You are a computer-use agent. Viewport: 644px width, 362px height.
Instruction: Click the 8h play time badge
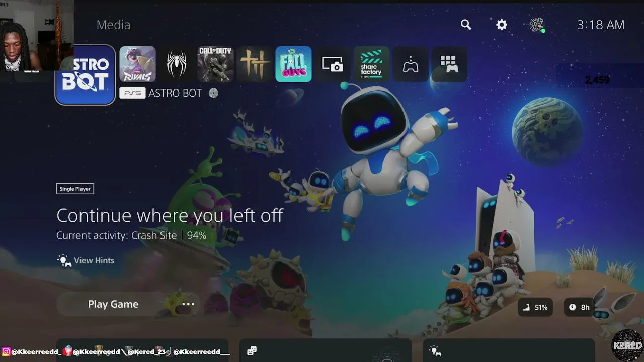click(x=579, y=307)
